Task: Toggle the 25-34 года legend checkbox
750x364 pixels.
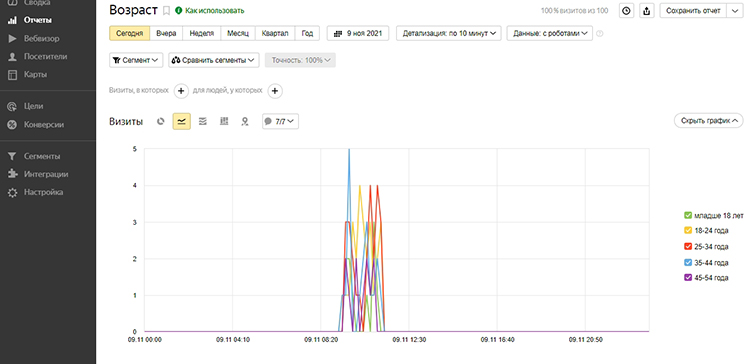Action: pyautogui.click(x=688, y=246)
